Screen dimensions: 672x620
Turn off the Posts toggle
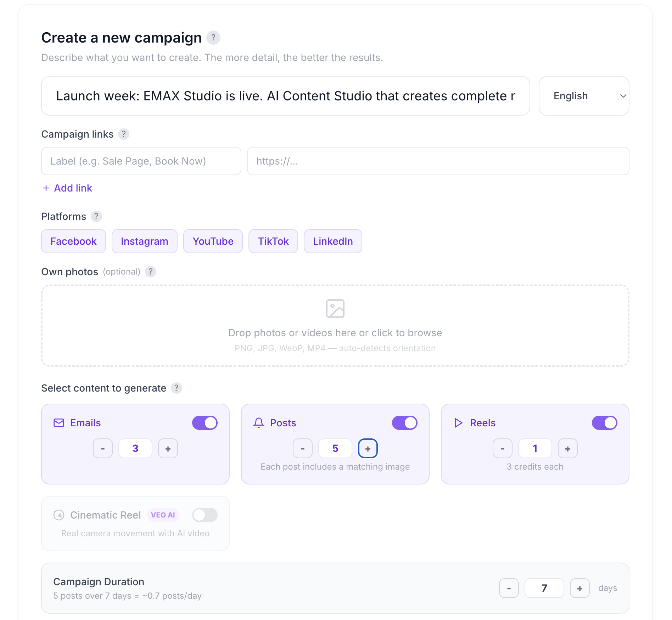(404, 422)
